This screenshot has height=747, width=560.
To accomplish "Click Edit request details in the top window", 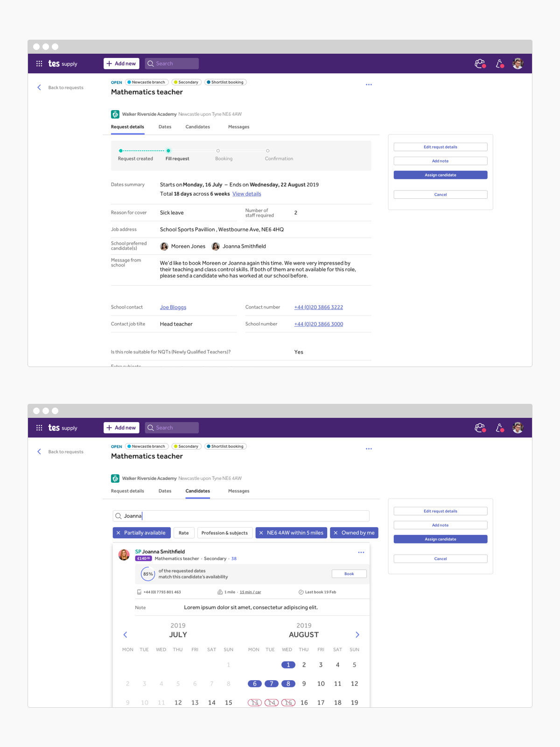I will click(x=441, y=147).
